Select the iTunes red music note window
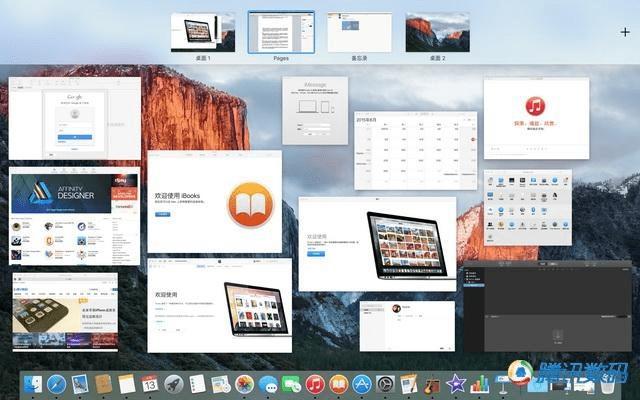This screenshot has height=400, width=640. pos(536,118)
